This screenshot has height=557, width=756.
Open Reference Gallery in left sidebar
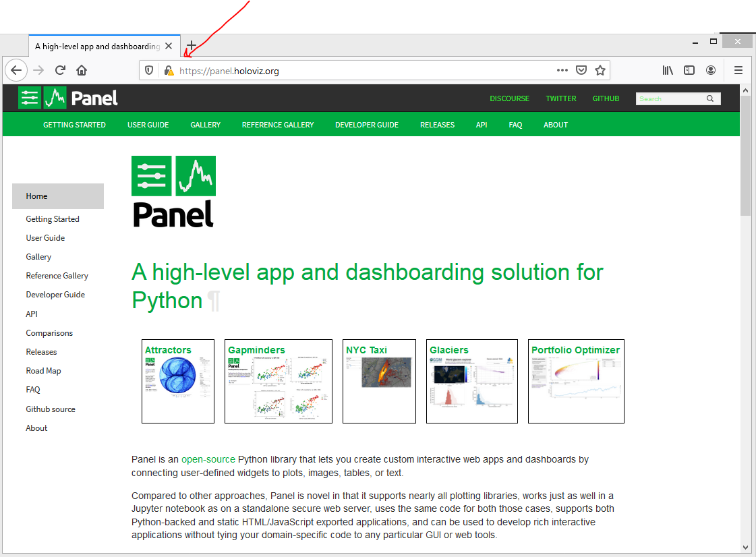click(57, 276)
